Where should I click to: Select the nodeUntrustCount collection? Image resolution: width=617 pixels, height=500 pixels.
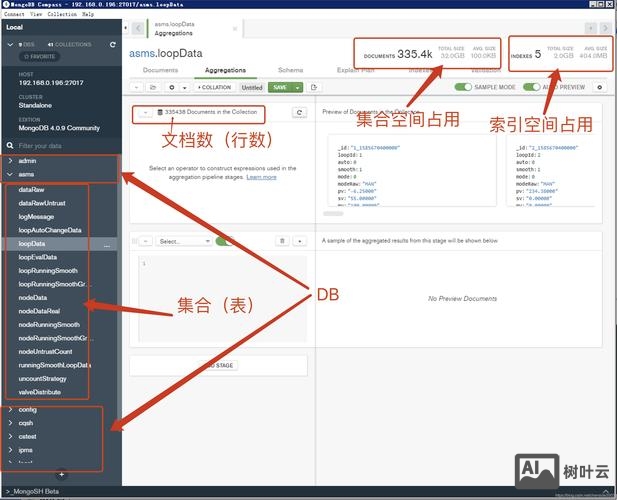coord(45,352)
